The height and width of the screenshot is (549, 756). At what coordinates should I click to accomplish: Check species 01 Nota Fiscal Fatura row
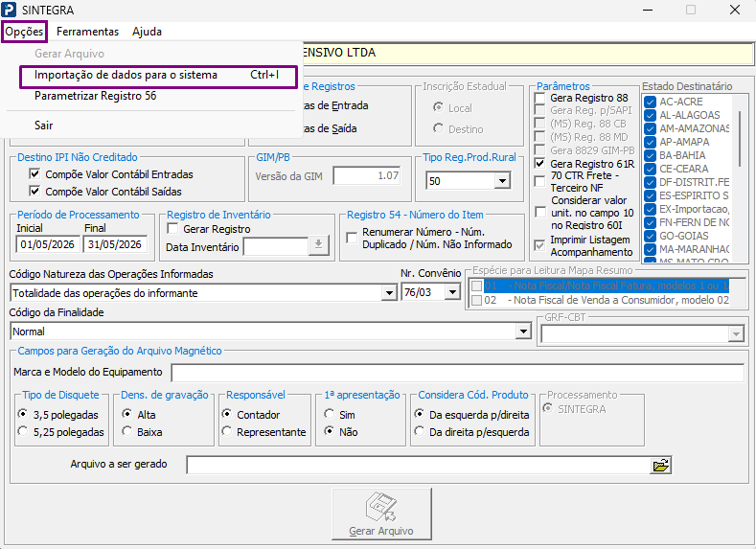[x=476, y=286]
